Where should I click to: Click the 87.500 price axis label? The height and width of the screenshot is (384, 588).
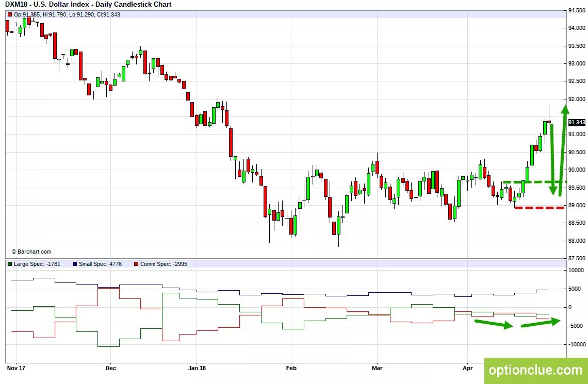coord(576,259)
